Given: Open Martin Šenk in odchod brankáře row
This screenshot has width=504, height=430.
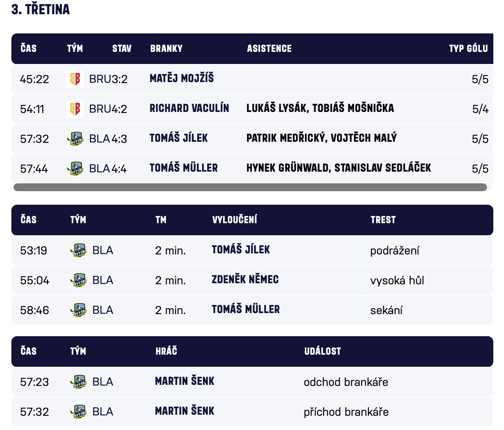Looking at the screenshot, I should point(184,381).
